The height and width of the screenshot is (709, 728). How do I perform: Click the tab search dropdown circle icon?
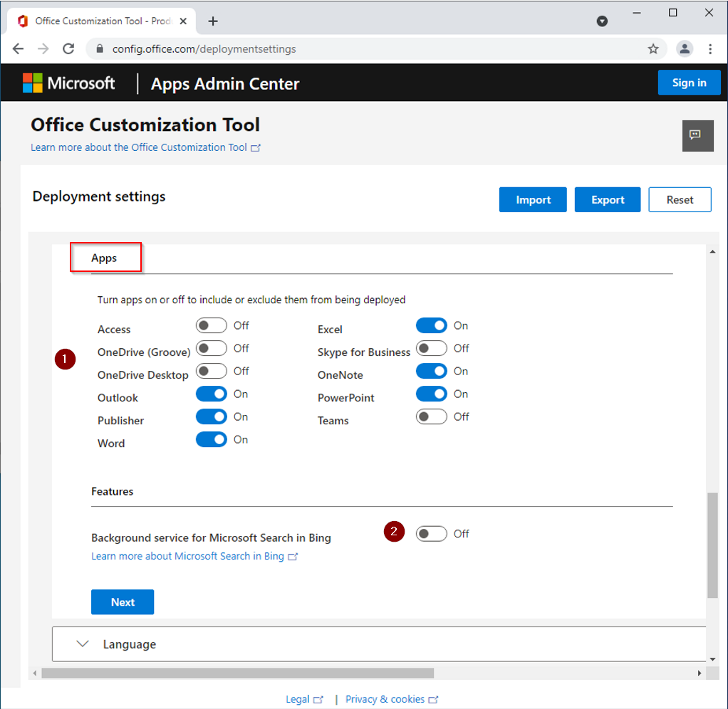(602, 21)
